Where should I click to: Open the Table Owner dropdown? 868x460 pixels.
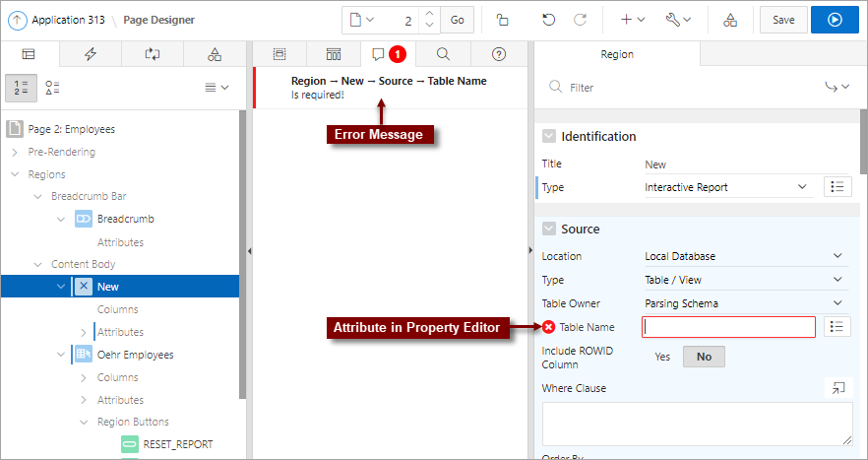[x=746, y=303]
